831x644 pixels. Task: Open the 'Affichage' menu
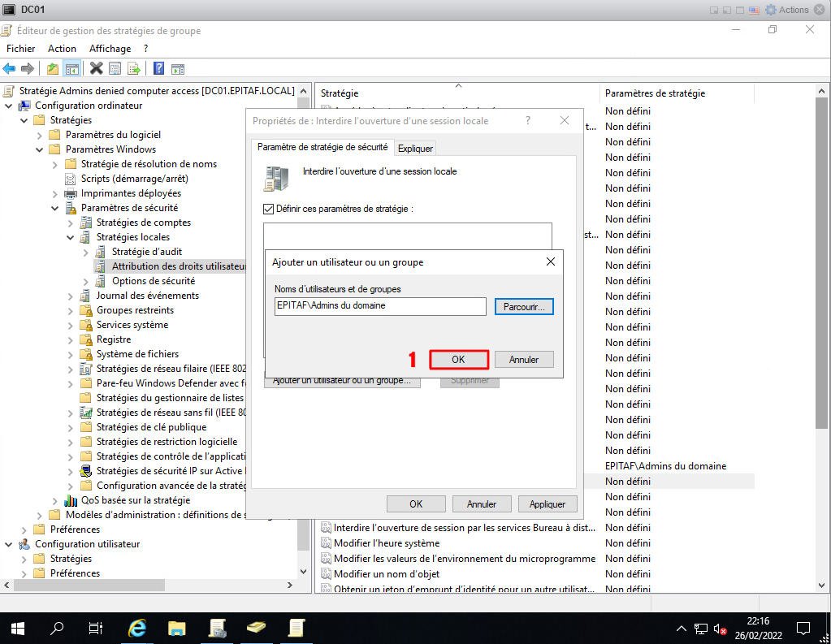[110, 49]
